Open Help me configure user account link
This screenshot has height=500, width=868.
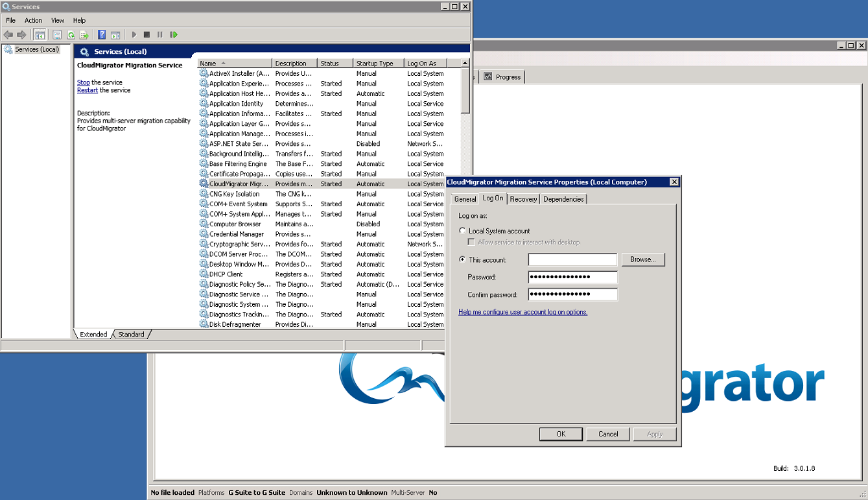click(x=523, y=312)
